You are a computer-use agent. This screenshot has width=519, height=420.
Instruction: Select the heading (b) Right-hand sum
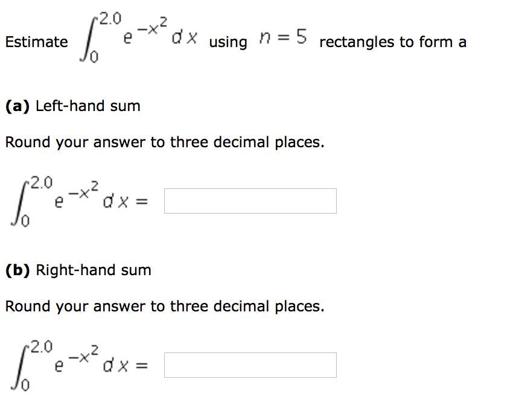point(77,270)
